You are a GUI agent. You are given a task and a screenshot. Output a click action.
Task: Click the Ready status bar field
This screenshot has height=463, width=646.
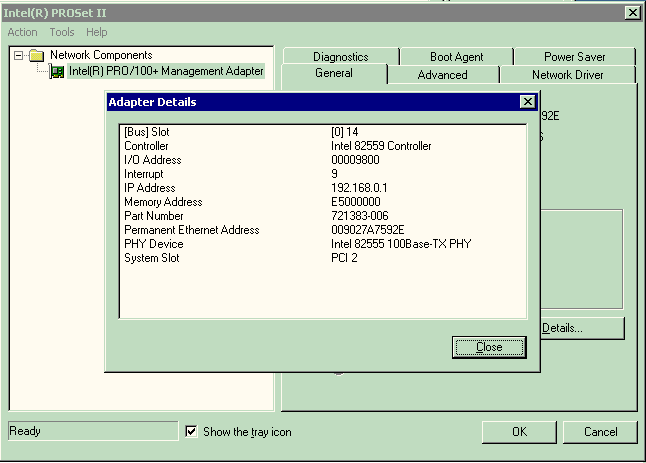coord(93,431)
